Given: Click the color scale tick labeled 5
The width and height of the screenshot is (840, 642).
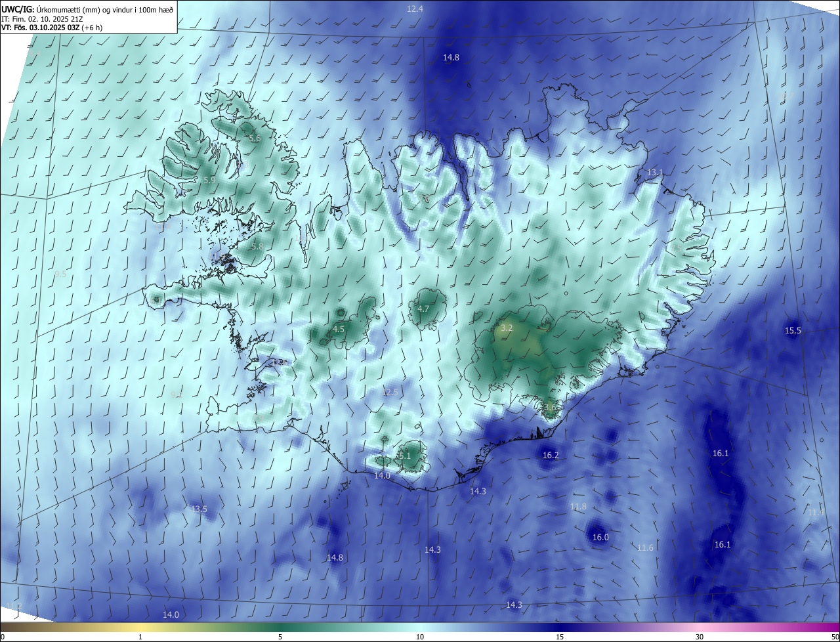Looking at the screenshot, I should 280,637.
